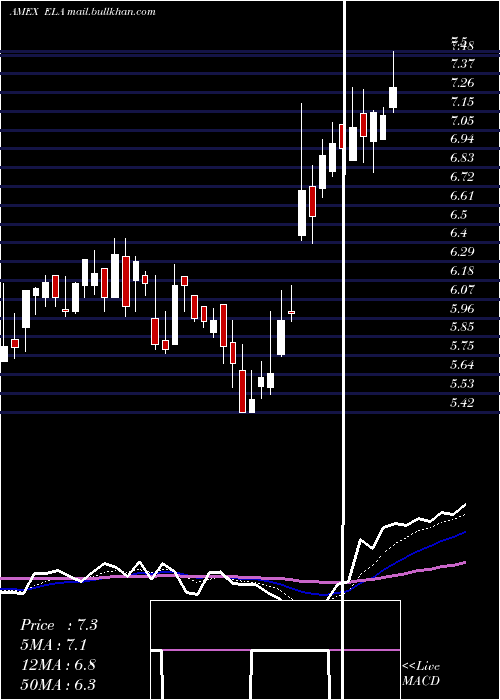
Task: Click the 50MA : 6.3 readout
Action: (58, 684)
